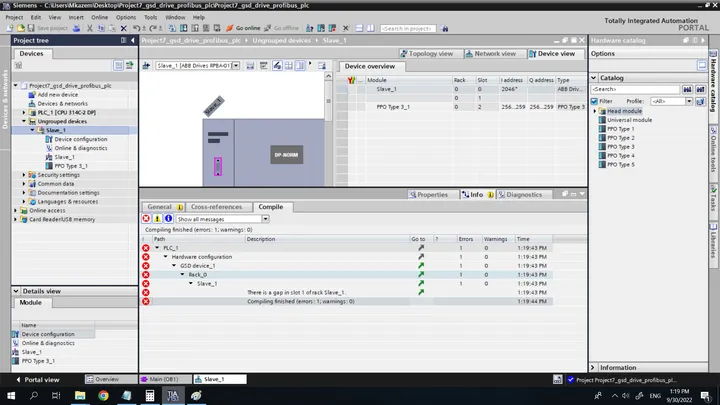Click the Go online toolbar icon

click(x=230, y=28)
